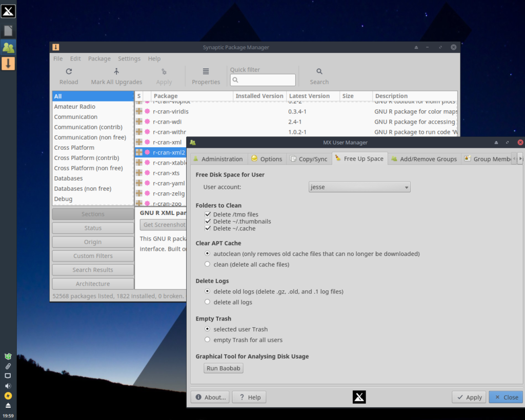Click Mark All Upgrades in Synaptic toolbar

(116, 76)
